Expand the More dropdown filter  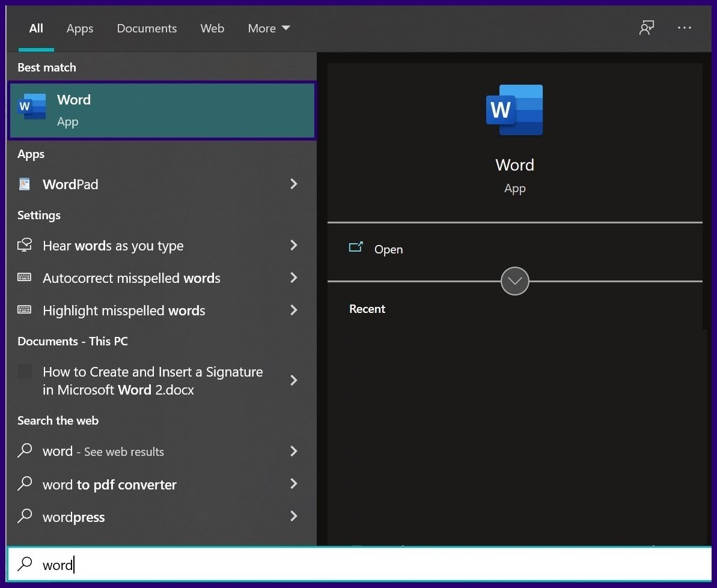point(269,28)
